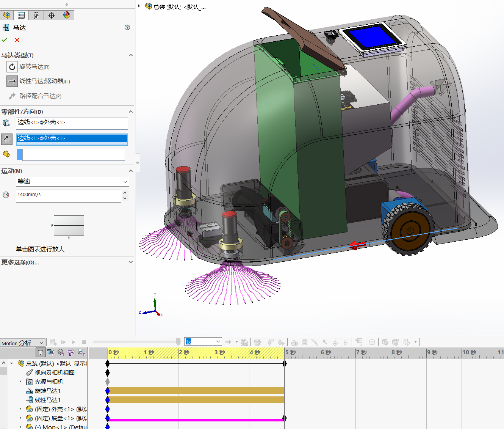The height and width of the screenshot is (429, 504).
Task: Click the 1400mm/s speed input field
Action: click(69, 196)
